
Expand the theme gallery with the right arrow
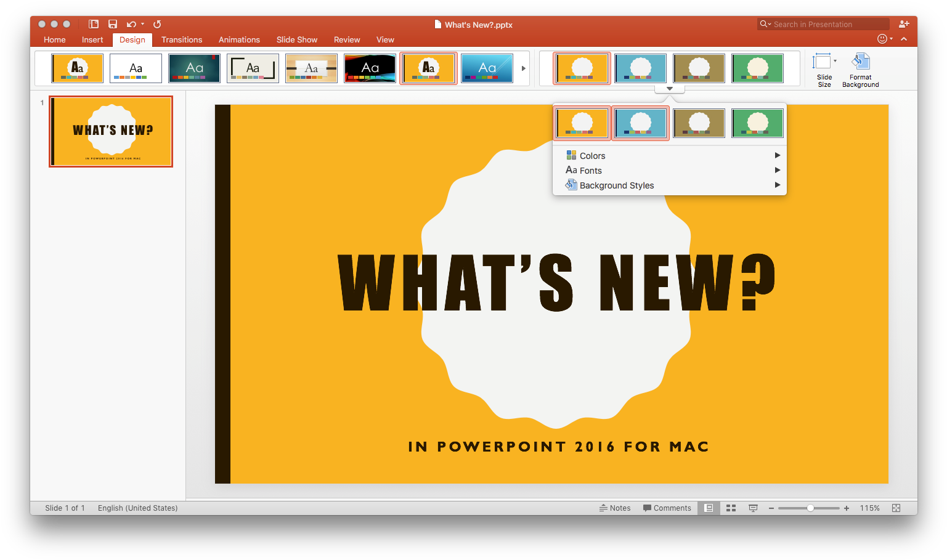[523, 68]
